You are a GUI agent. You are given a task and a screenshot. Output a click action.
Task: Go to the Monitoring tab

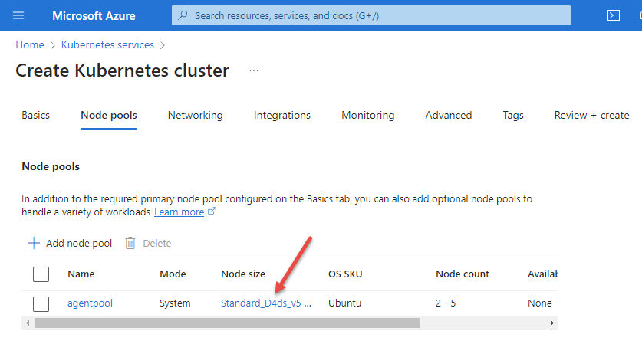[367, 115]
